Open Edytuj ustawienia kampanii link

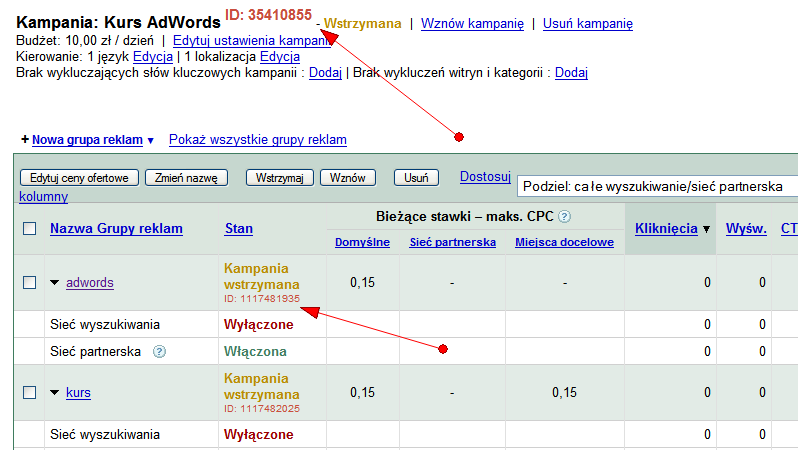click(x=252, y=40)
